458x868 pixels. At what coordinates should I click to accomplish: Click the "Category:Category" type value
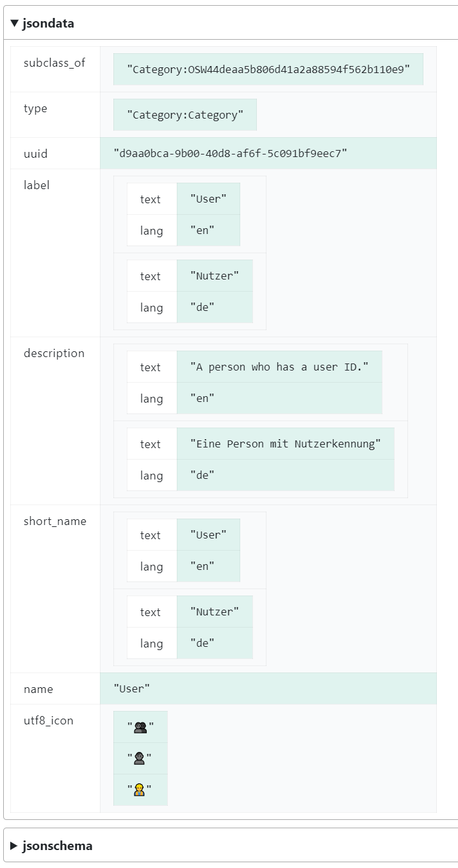click(184, 115)
